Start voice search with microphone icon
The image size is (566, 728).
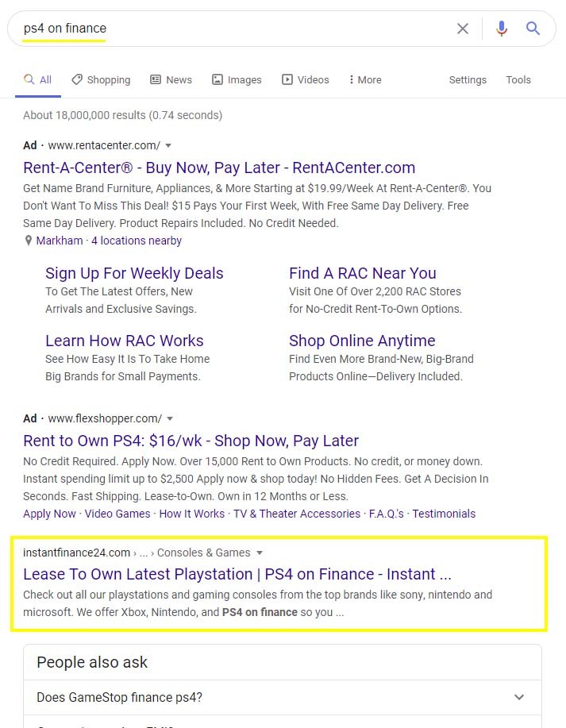501,29
